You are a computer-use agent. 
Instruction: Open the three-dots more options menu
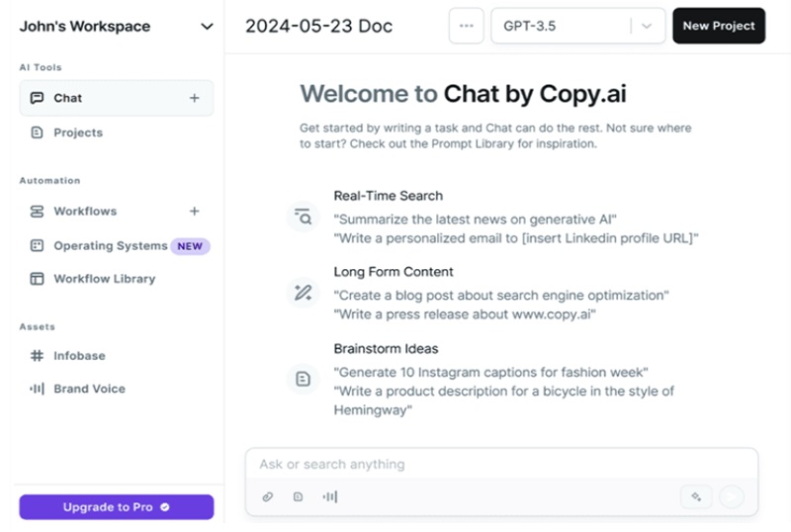[466, 26]
